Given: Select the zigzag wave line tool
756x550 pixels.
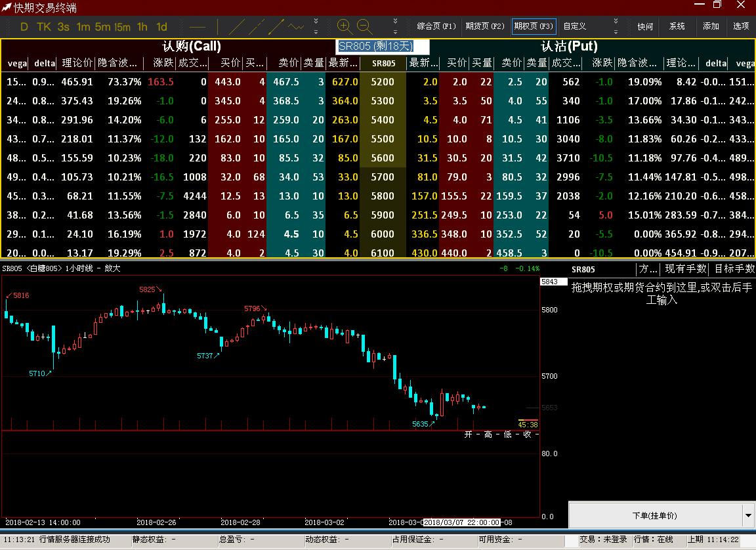Looking at the screenshot, I should pos(295,27).
